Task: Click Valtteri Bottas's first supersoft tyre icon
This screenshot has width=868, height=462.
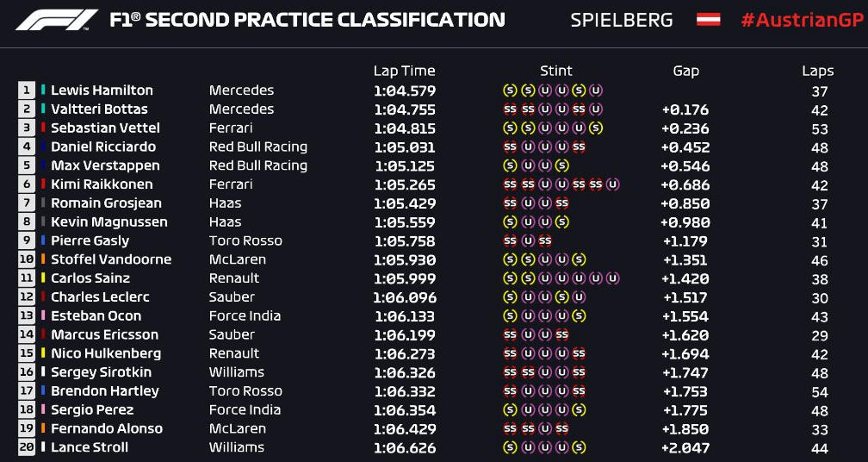Action: (509, 109)
